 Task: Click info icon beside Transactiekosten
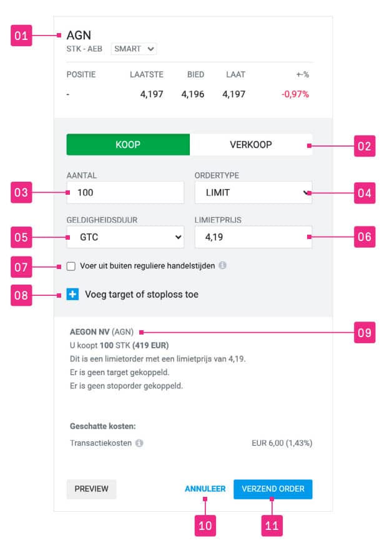point(139,443)
